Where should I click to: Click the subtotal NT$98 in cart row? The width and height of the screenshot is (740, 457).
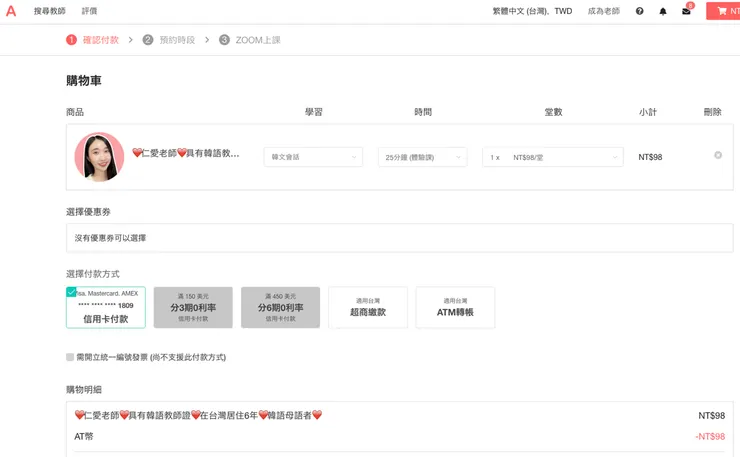tap(650, 157)
